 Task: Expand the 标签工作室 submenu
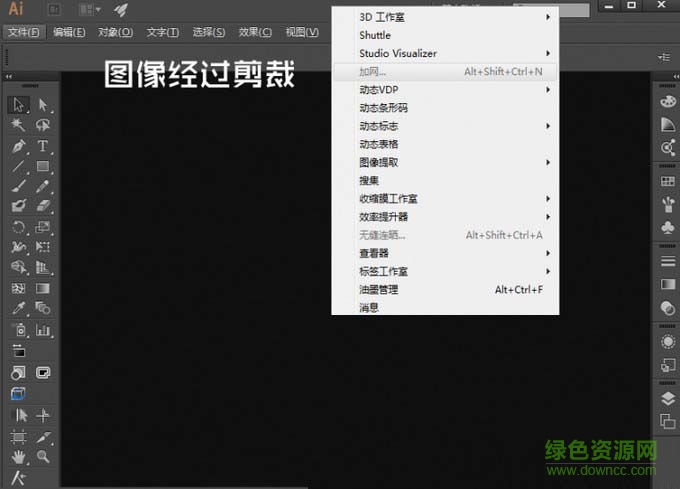coord(445,271)
